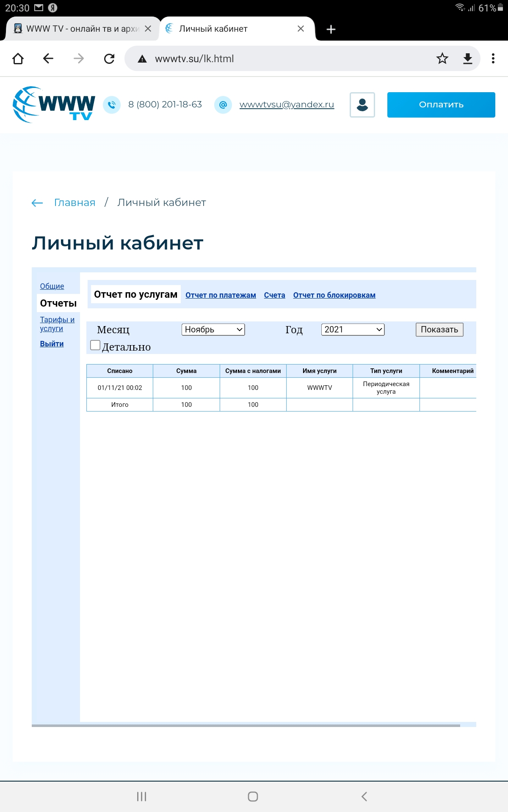
Task: Toggle the Детально checkbox
Action: (95, 345)
